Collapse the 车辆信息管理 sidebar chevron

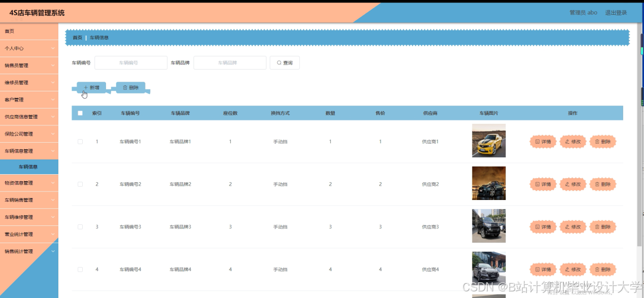click(53, 151)
